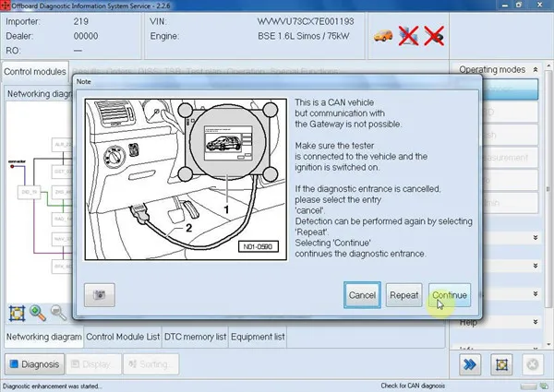Open the DTC memory list tab

tap(195, 337)
